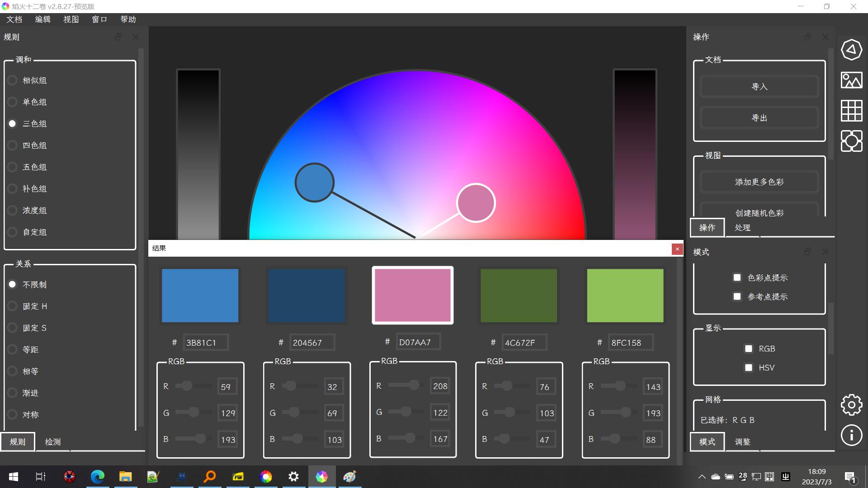Image resolution: width=868 pixels, height=488 pixels.
Task: Open the 编辑 menu
Action: point(42,19)
